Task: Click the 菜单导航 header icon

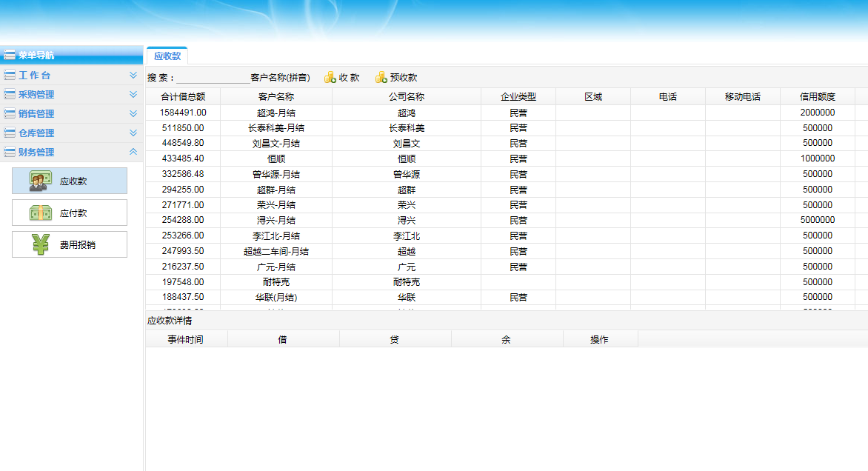Action: coord(10,55)
